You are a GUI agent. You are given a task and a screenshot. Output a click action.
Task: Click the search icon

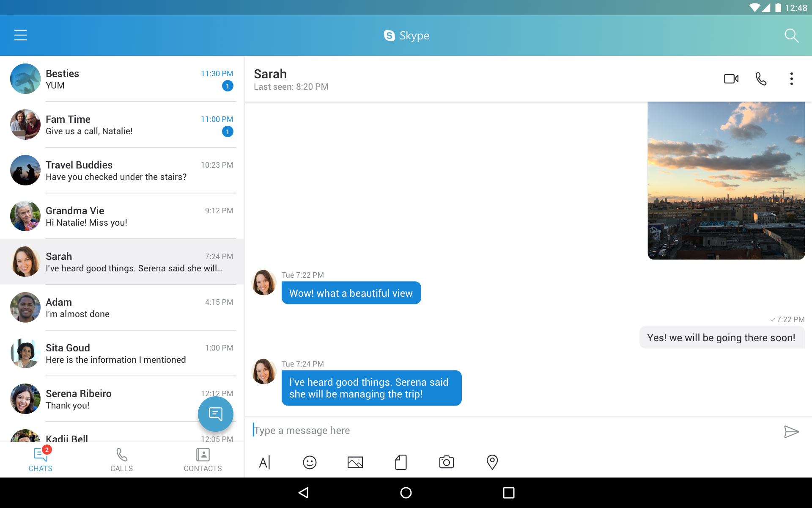pyautogui.click(x=793, y=35)
